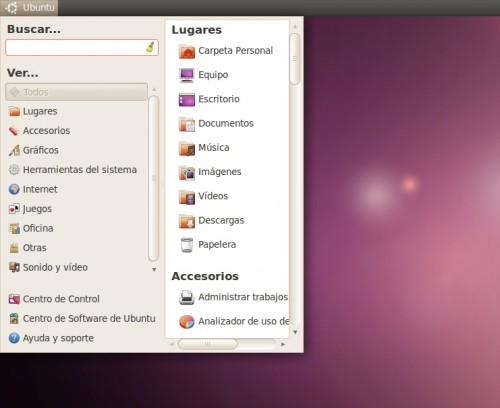The image size is (500, 408).
Task: Click the Otras category icon
Action: click(x=14, y=248)
